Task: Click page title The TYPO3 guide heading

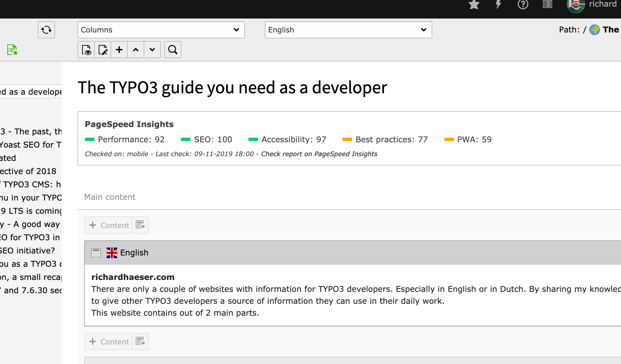Action: tap(232, 88)
